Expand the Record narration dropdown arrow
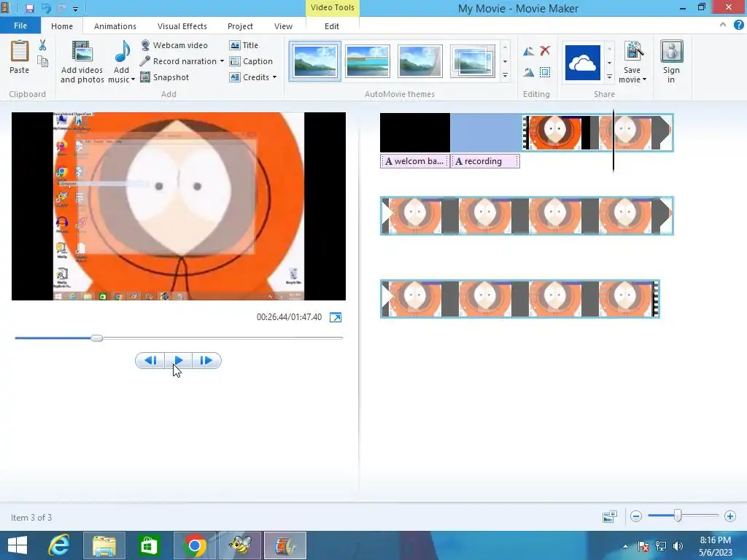 (222, 61)
